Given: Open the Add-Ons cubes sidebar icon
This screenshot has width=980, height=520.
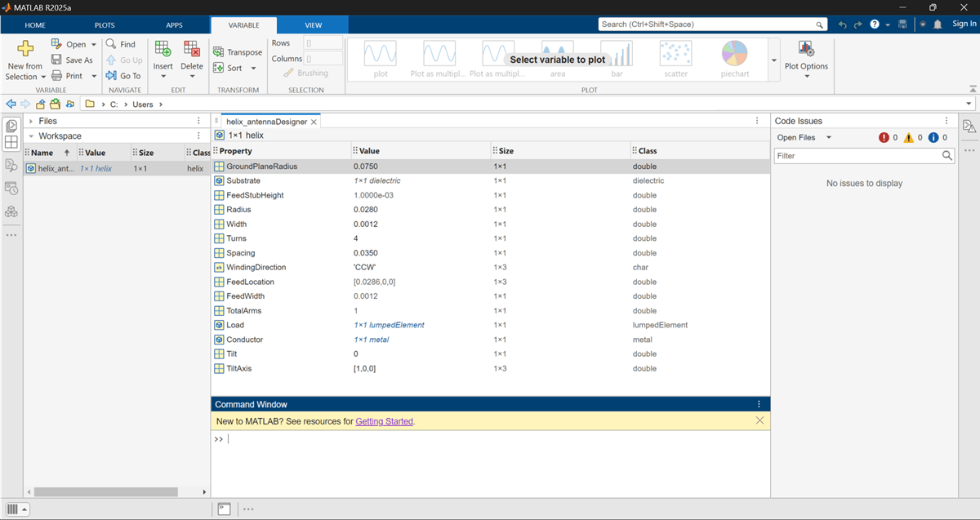Looking at the screenshot, I should coord(11,211).
